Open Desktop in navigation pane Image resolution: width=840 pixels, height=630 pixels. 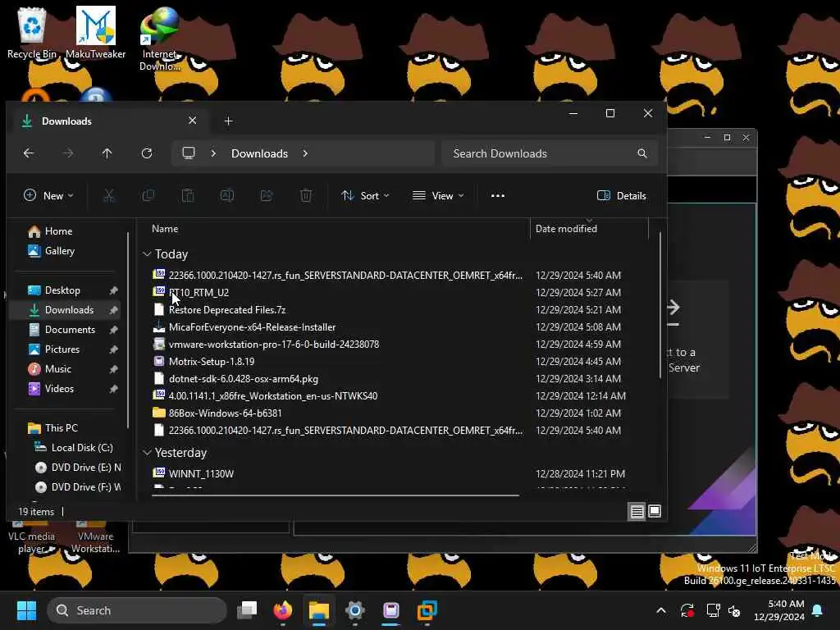[x=62, y=290]
